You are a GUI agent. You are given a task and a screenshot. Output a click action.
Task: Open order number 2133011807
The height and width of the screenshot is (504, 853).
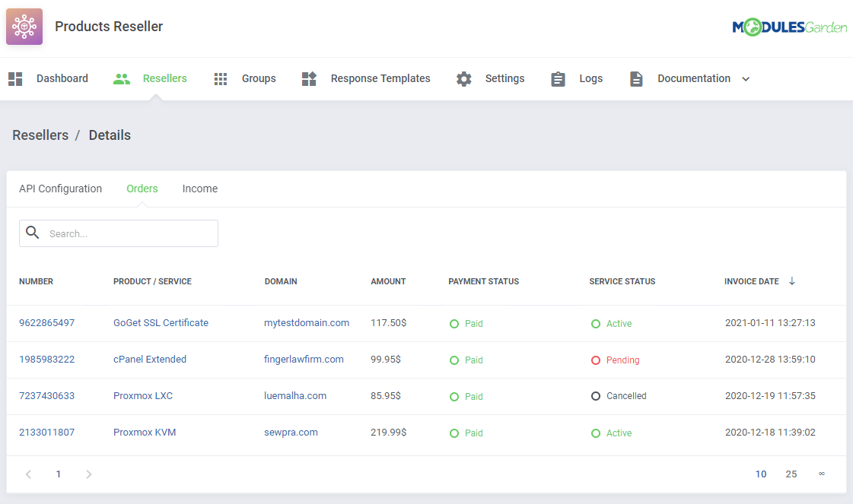click(46, 433)
